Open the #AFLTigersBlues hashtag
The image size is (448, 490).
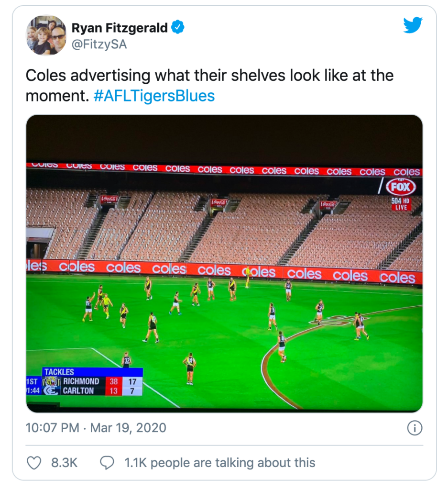[x=154, y=96]
